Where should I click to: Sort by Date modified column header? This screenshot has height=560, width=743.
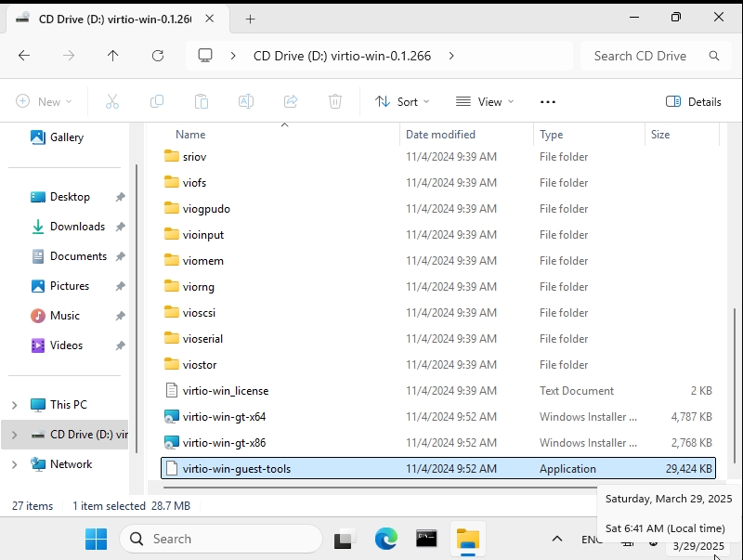[440, 135]
